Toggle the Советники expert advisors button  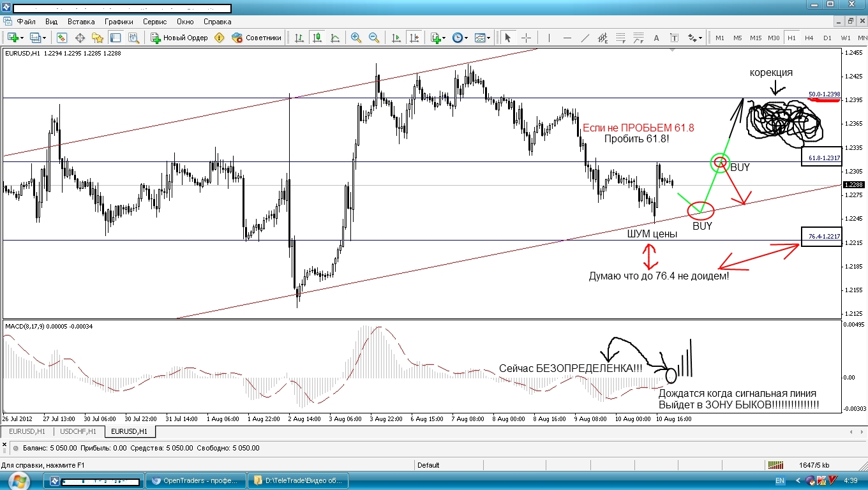click(x=257, y=38)
